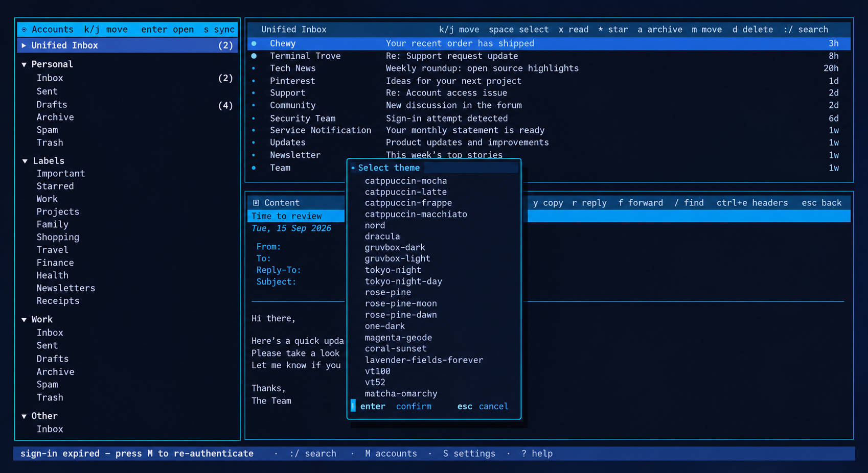
Task: Click the bullet next to Tech News
Action: (x=254, y=68)
